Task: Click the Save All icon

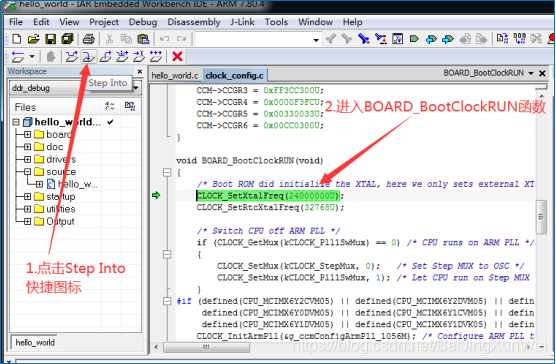Action: [67, 39]
